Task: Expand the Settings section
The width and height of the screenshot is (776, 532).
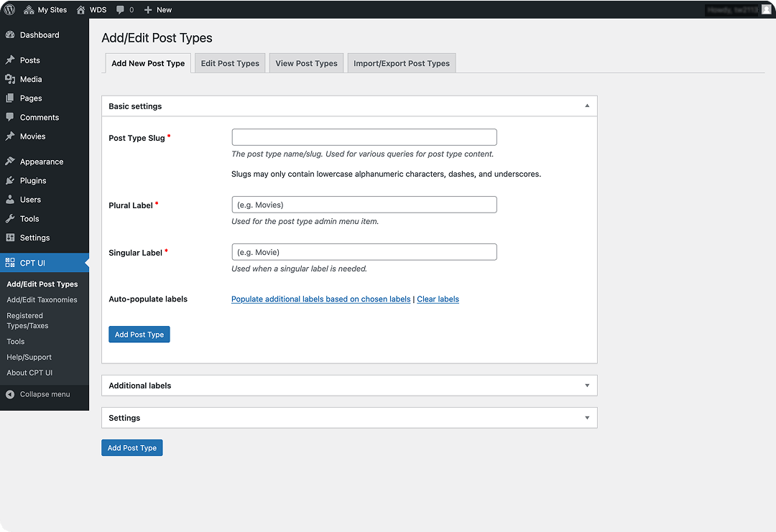Action: click(x=587, y=417)
